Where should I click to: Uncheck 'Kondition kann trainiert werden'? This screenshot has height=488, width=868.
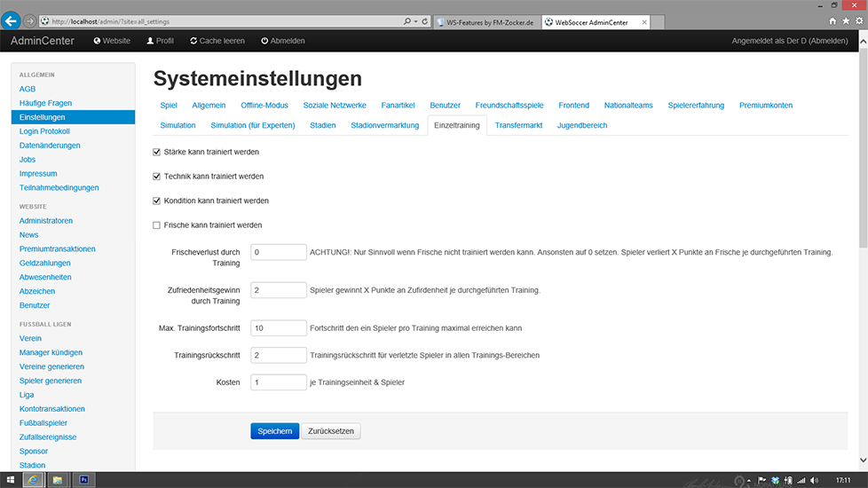(157, 201)
